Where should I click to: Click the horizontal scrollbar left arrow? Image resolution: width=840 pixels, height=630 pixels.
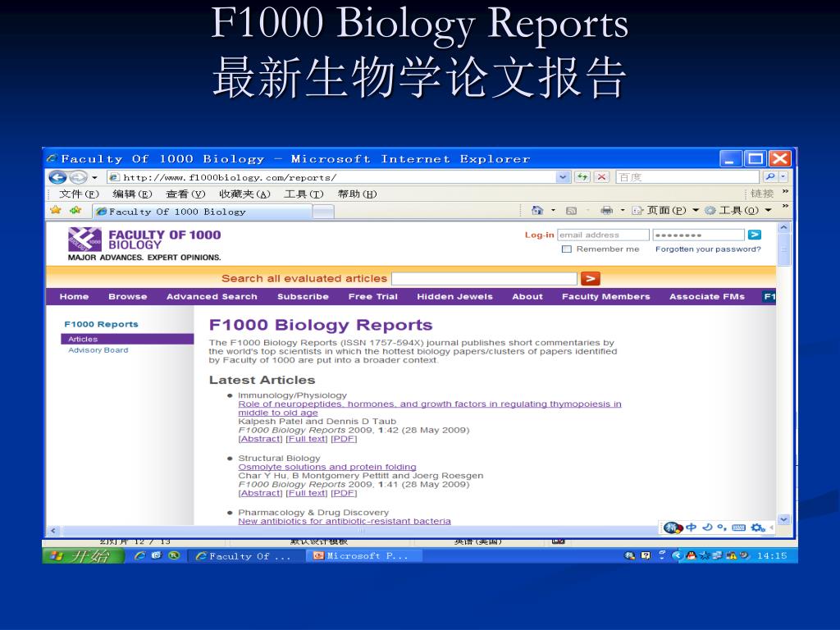[x=52, y=531]
